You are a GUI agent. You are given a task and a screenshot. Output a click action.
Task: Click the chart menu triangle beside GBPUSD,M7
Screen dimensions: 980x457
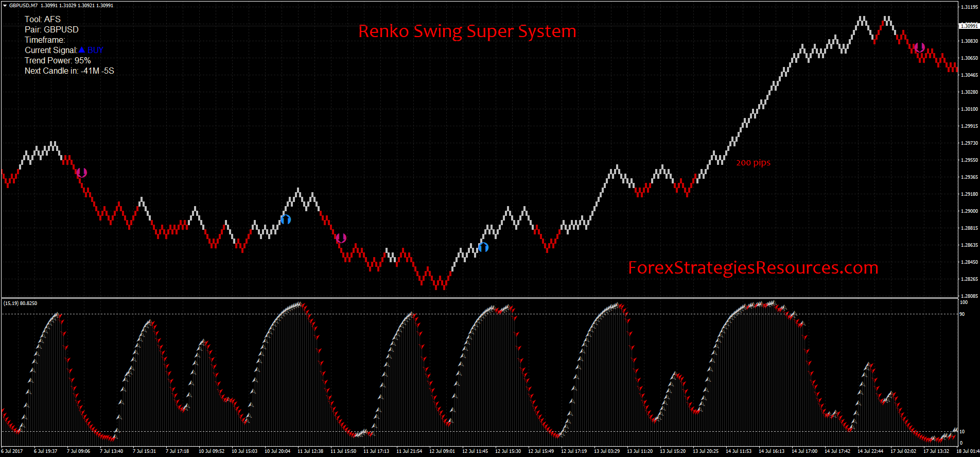click(5, 6)
